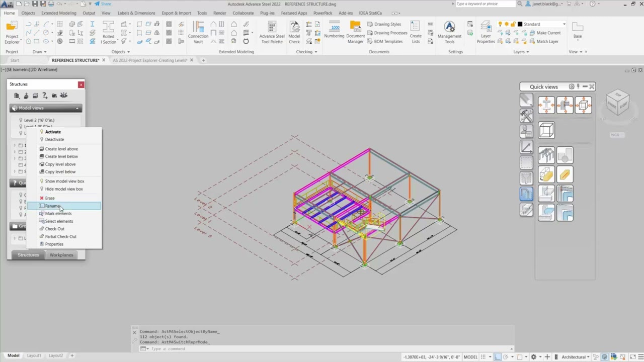This screenshot has width=644, height=362.
Task: Click Drawing Processes button
Action: 386,33
